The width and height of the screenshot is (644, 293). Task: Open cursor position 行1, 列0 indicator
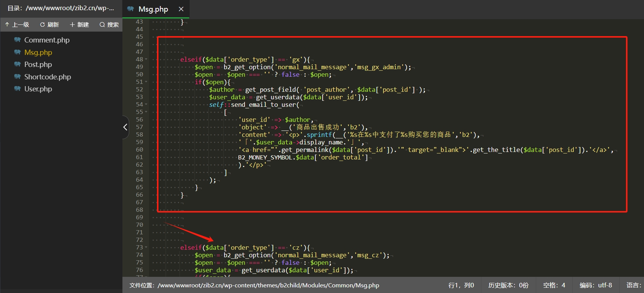coord(461,285)
